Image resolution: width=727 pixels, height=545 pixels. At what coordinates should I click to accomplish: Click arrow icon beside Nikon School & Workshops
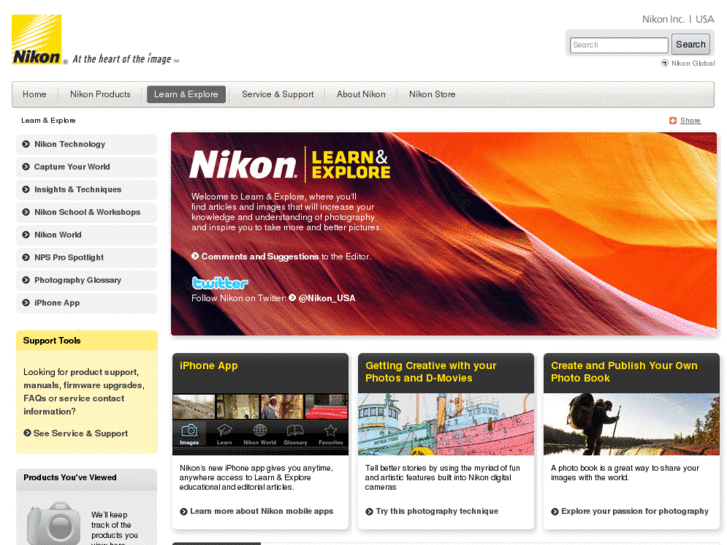(26, 212)
